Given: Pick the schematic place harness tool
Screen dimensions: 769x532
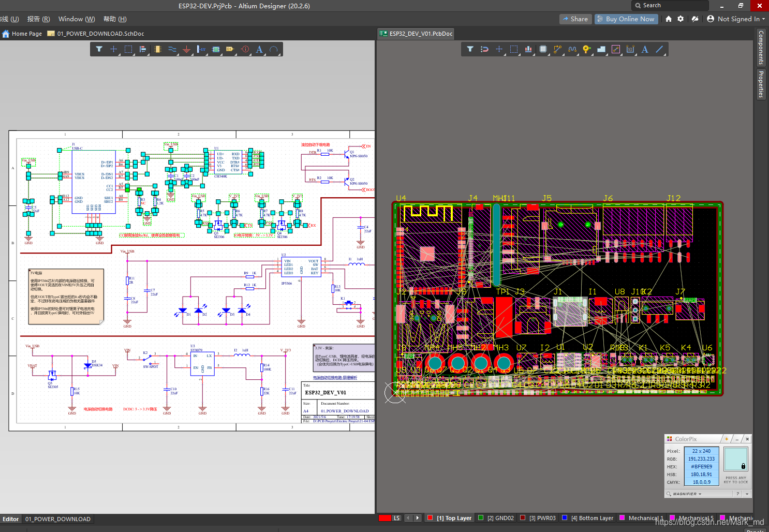Looking at the screenshot, I should click(x=201, y=49).
